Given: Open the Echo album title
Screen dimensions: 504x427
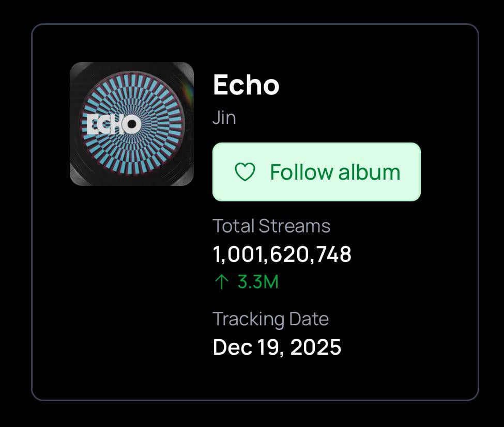Looking at the screenshot, I should (x=247, y=85).
